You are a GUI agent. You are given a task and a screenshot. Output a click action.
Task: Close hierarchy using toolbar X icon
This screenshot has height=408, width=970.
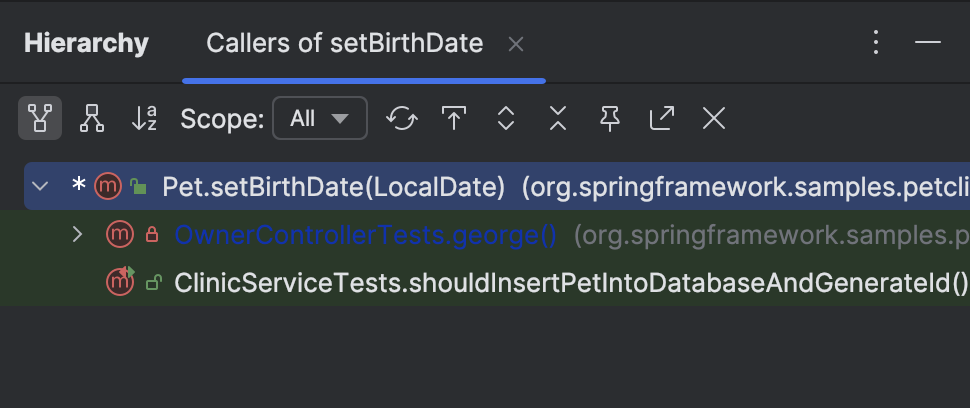(x=713, y=119)
